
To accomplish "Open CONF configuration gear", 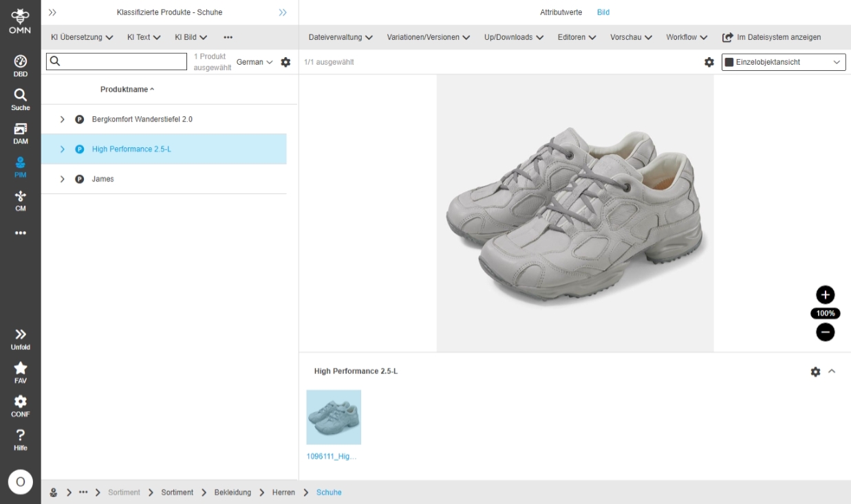I will click(x=20, y=406).
